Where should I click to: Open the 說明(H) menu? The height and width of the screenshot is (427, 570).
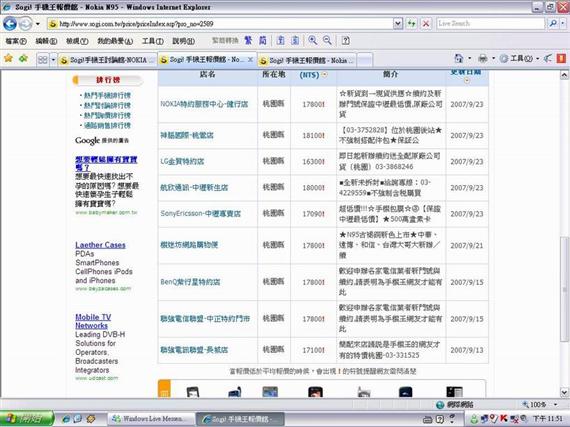click(x=183, y=41)
